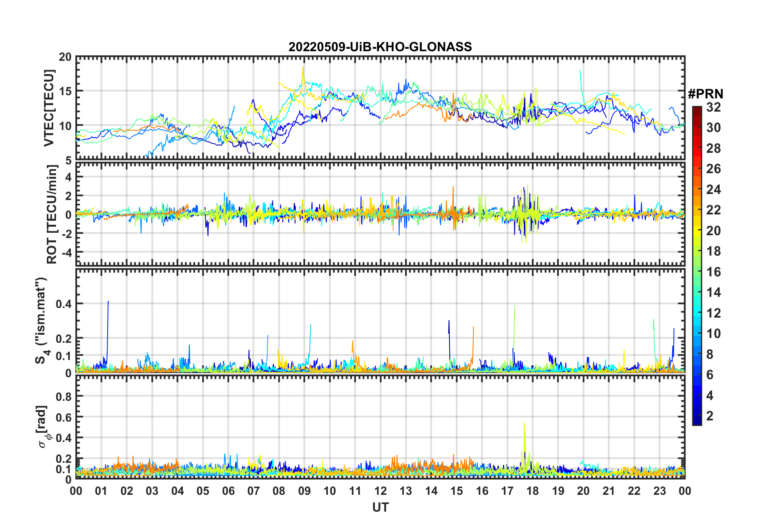Click colorbar tick label 4
This screenshot has height=532, width=761.
point(710,396)
